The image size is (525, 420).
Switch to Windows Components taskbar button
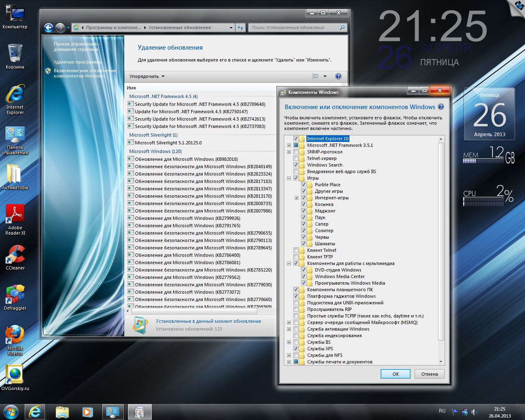[139, 411]
